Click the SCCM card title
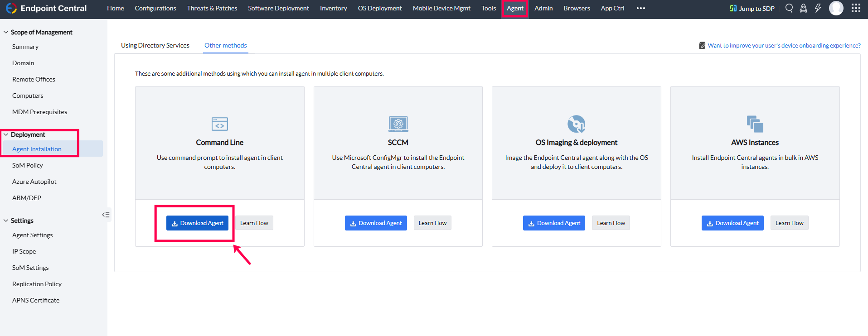This screenshot has width=868, height=336. pos(398,142)
